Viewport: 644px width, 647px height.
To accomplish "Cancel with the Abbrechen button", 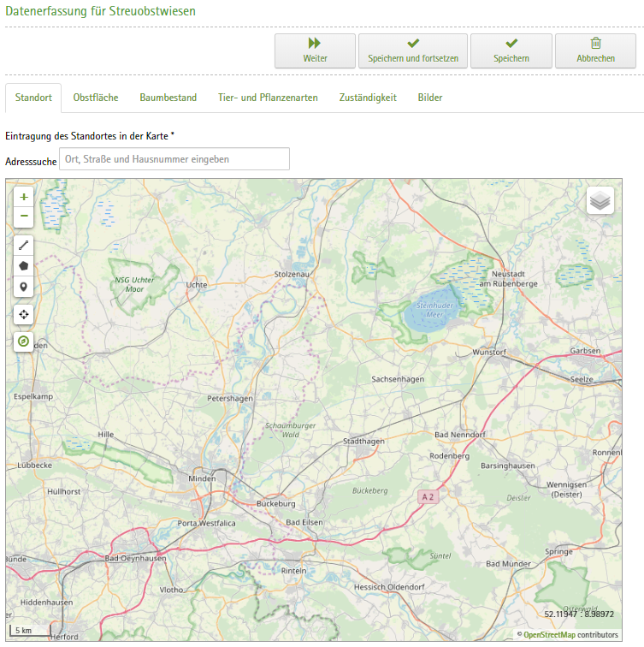I will coord(595,51).
